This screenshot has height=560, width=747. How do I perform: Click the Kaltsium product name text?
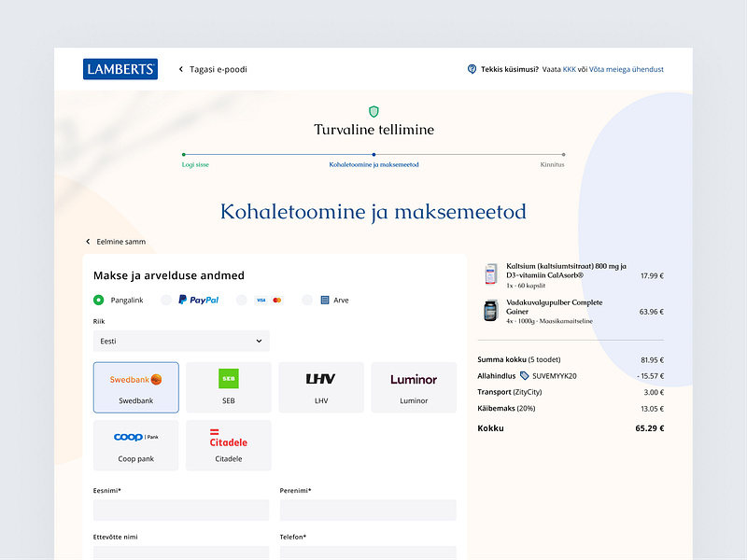coord(567,271)
